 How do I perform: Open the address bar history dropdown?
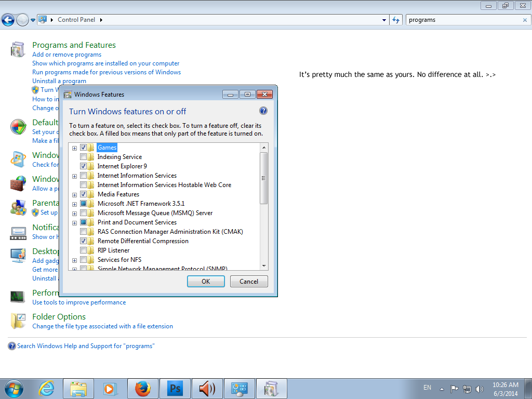(384, 20)
